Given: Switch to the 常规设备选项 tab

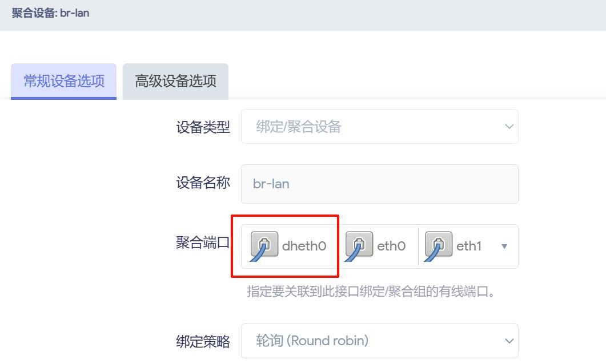Looking at the screenshot, I should [64, 81].
